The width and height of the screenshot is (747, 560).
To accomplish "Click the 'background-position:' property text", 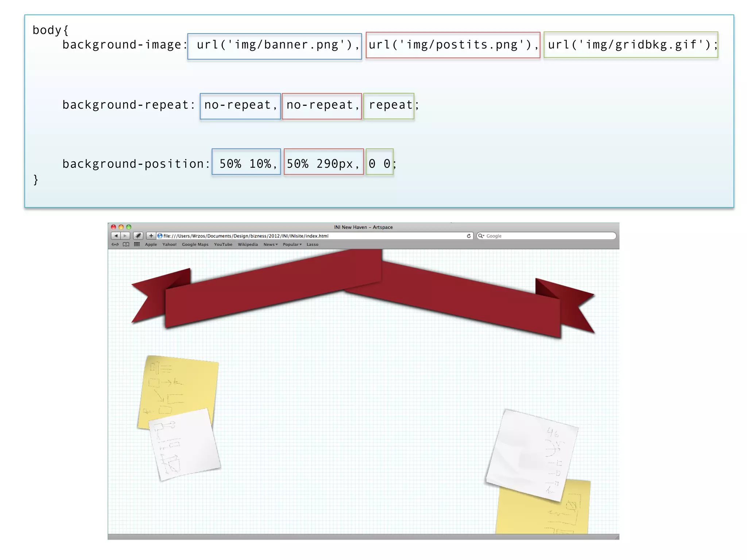I will click(136, 164).
